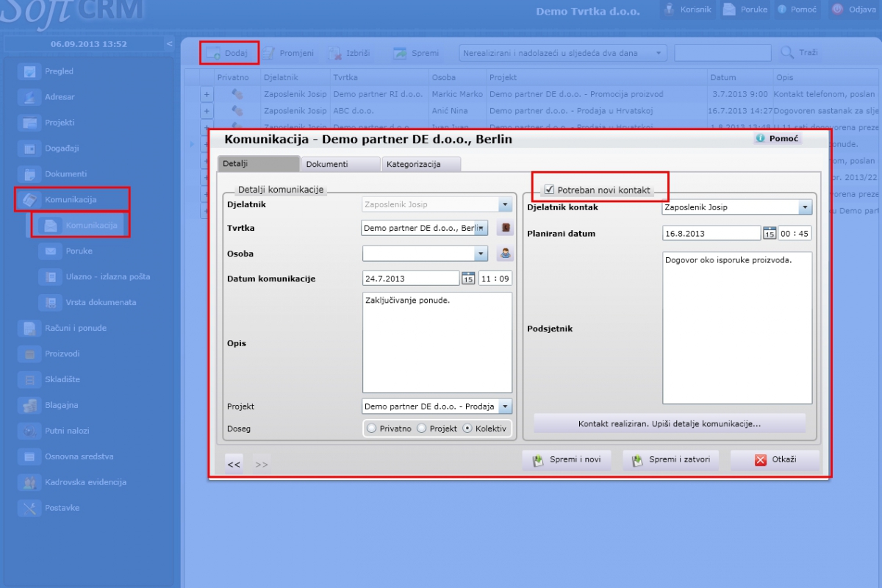This screenshot has height=588, width=882.
Task: Open Blagajna section
Action: [62, 405]
